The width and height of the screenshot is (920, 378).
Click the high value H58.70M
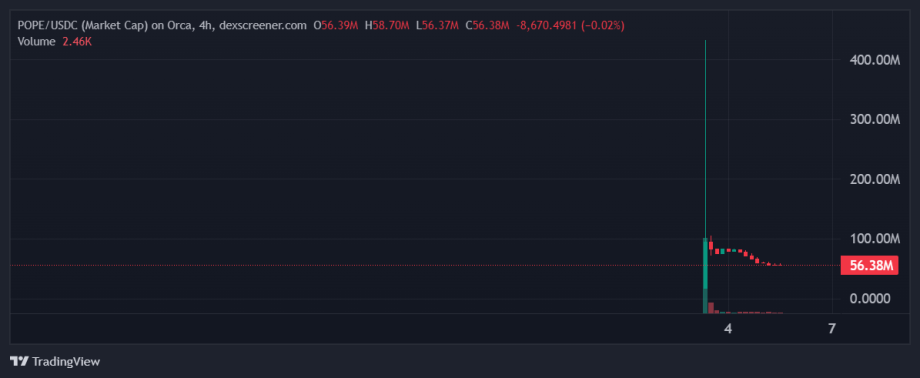click(387, 25)
